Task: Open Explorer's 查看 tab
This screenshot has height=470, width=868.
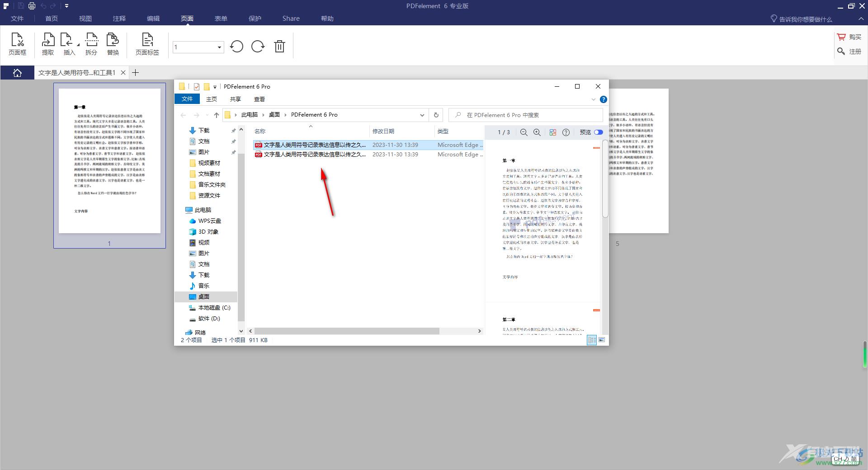Action: click(259, 99)
